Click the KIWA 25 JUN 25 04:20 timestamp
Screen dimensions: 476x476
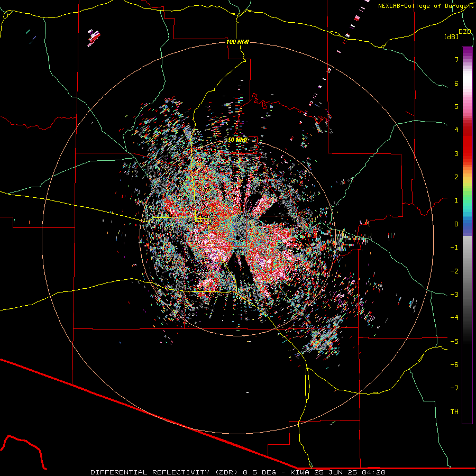(338, 472)
